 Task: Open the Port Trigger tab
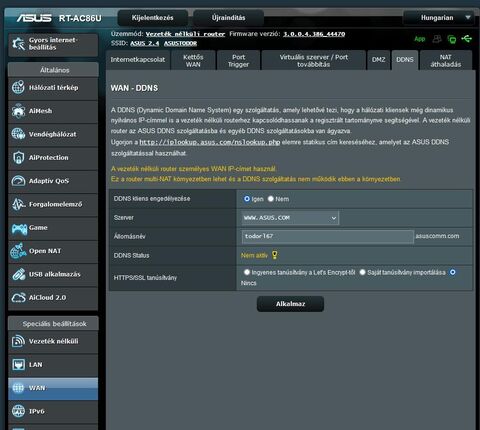coord(238,60)
